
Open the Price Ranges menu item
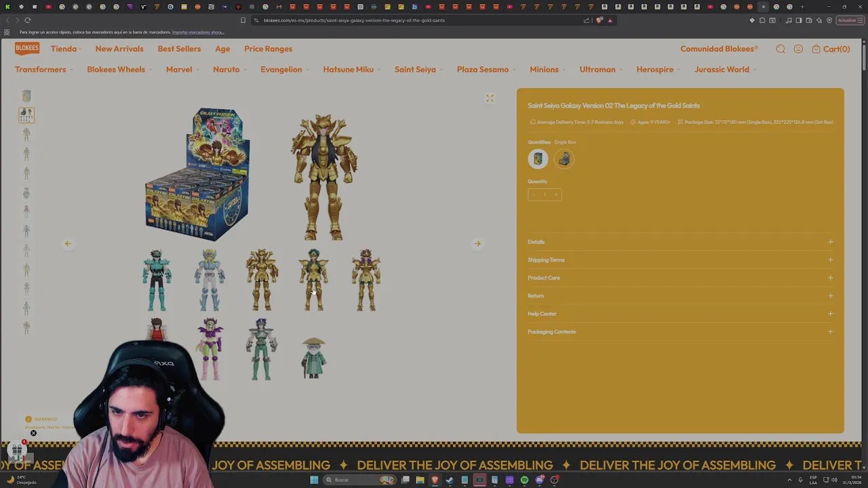pos(268,49)
